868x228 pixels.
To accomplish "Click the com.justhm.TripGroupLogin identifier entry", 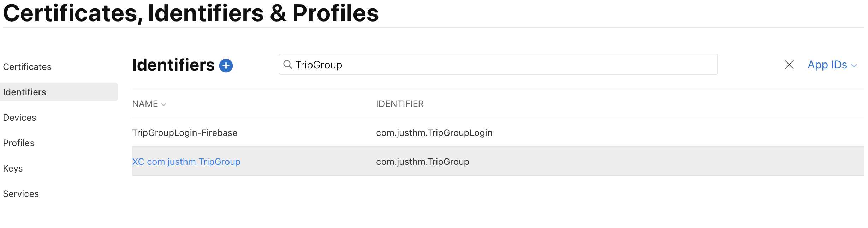I will (x=434, y=132).
